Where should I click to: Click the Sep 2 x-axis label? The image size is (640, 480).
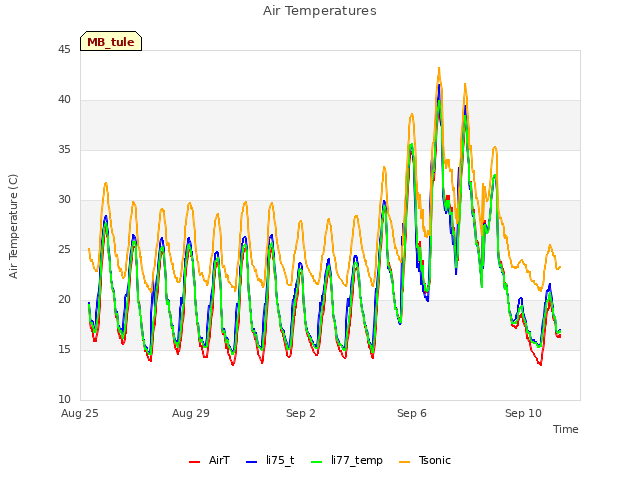(301, 413)
